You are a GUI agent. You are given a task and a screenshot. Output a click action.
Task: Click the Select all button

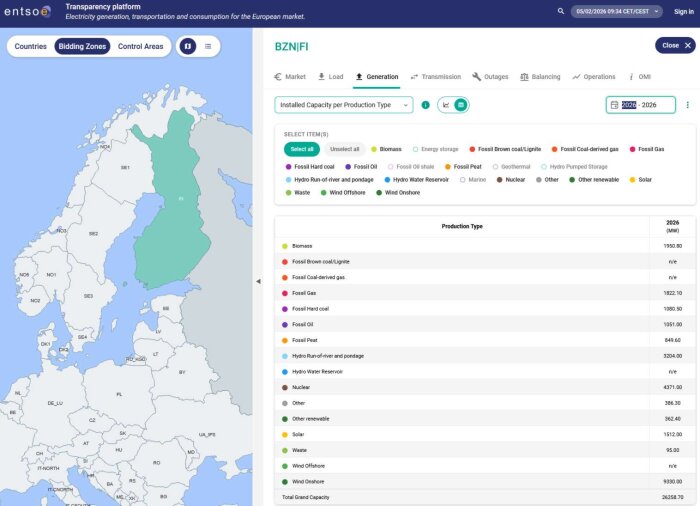(x=302, y=149)
